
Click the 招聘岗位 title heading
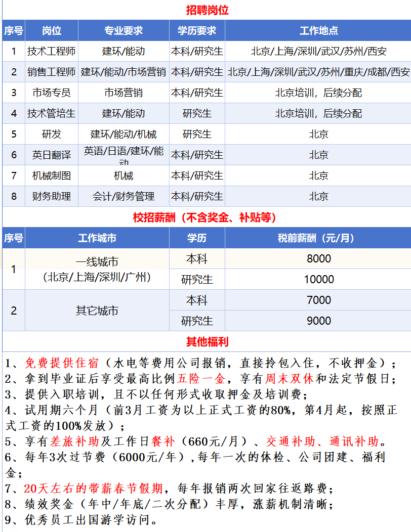207,10
